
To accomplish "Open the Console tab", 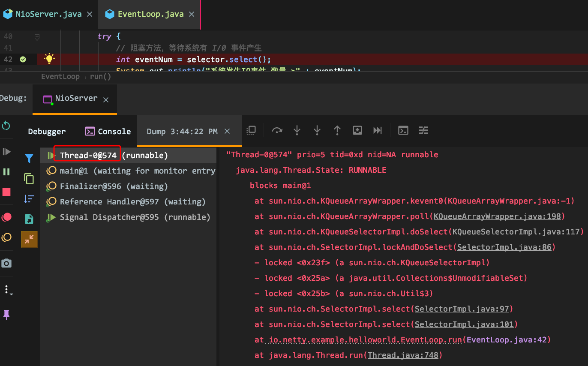I will click(108, 132).
